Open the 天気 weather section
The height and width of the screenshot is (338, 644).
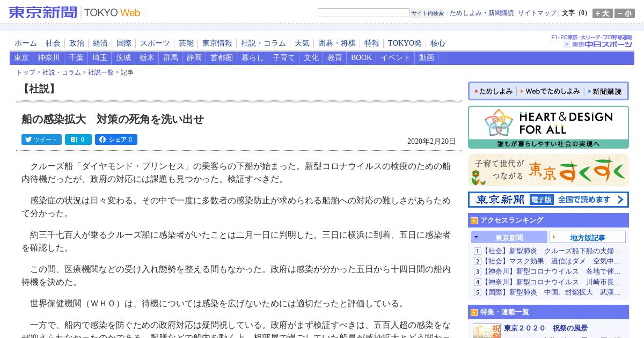302,43
